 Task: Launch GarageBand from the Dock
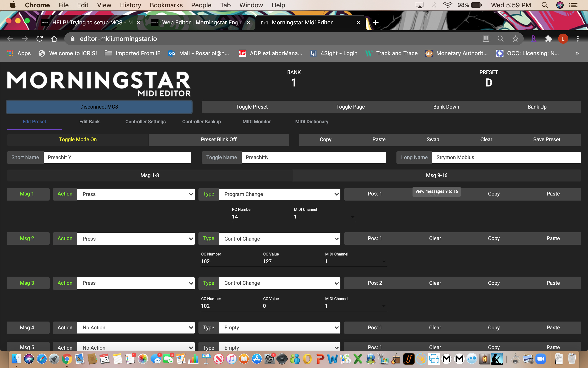coord(396,359)
